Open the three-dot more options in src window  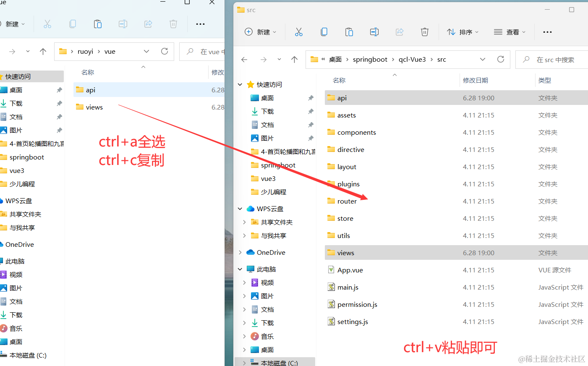coord(547,32)
